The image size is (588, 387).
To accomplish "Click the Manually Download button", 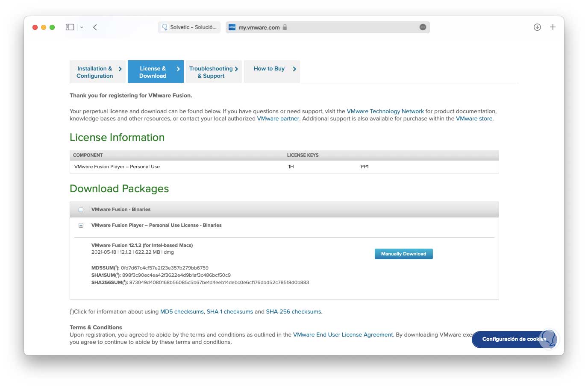I will (404, 254).
